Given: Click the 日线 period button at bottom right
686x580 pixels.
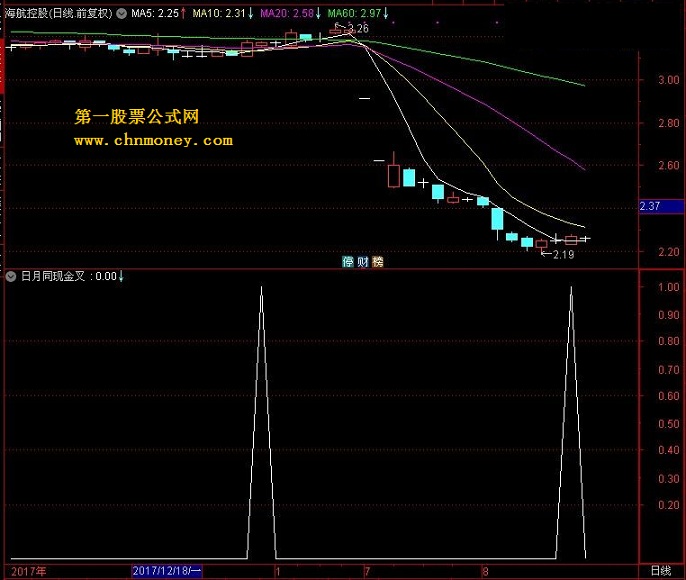Looking at the screenshot, I should tap(661, 571).
